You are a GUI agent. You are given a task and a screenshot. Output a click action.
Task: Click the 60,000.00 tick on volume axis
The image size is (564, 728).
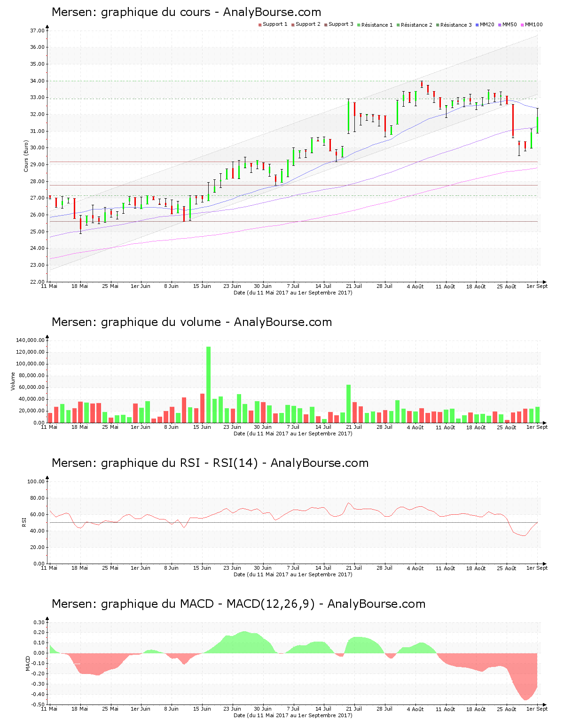pos(31,387)
